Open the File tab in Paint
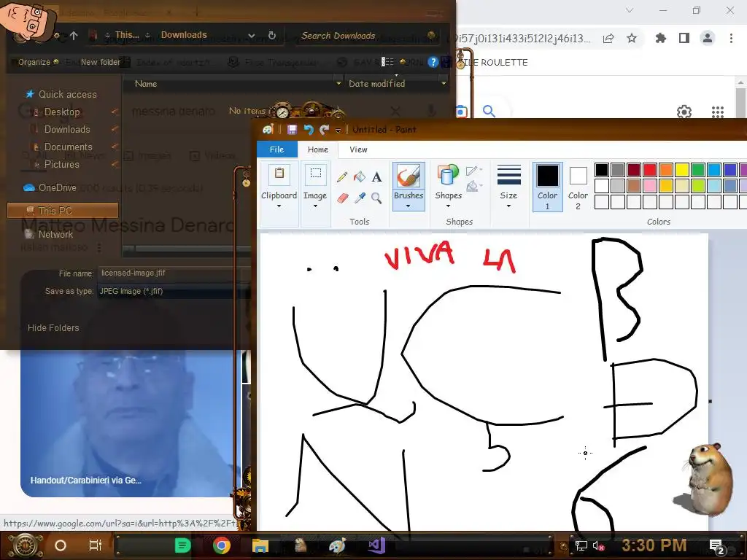Viewport: 747px width, 560px height. [276, 149]
